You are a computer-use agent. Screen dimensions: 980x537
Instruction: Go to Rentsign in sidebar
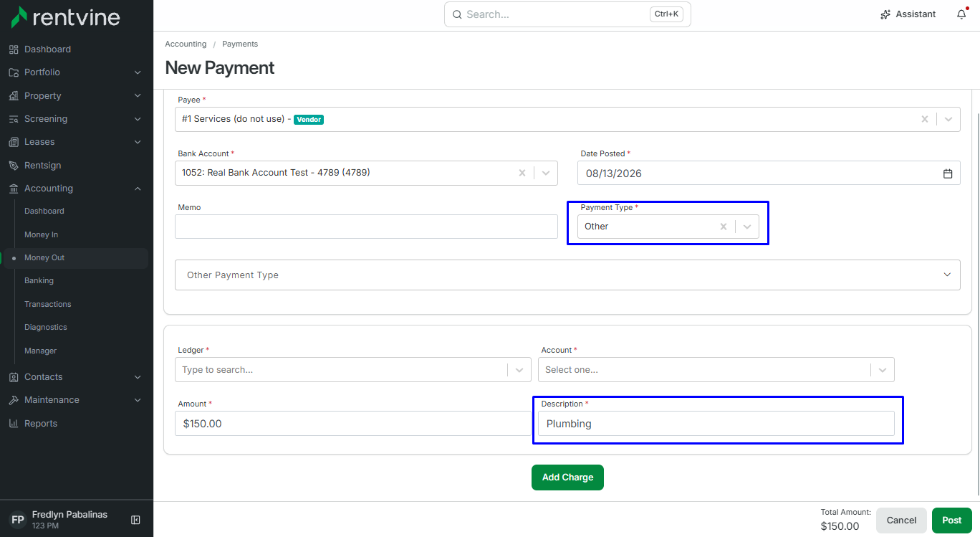[x=42, y=166]
